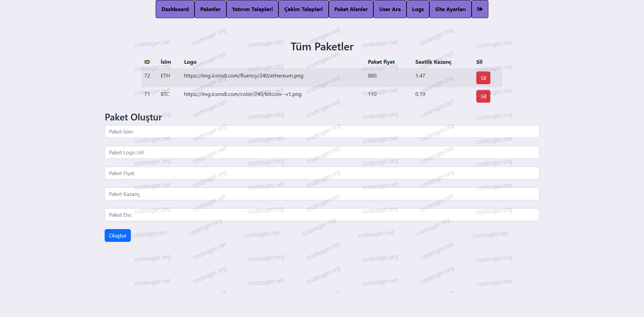Click the ethereum.png logo URL text
Screen dimensions: 644x317
coord(244,76)
